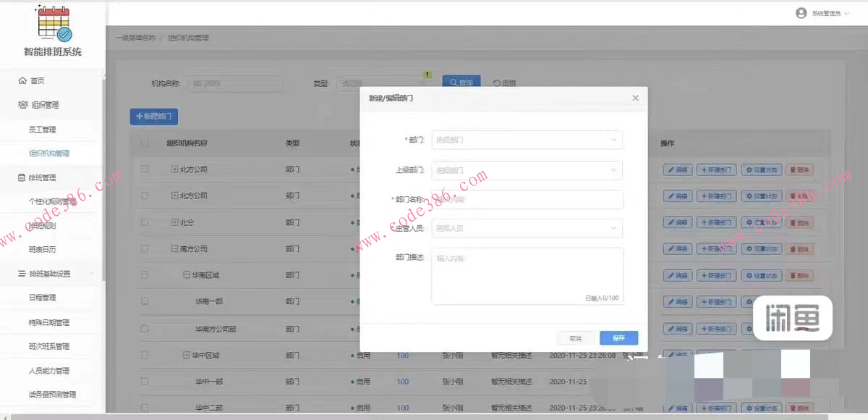This screenshot has height=420, width=868.
Task: Click the 取消 button in the dialog
Action: click(x=575, y=337)
